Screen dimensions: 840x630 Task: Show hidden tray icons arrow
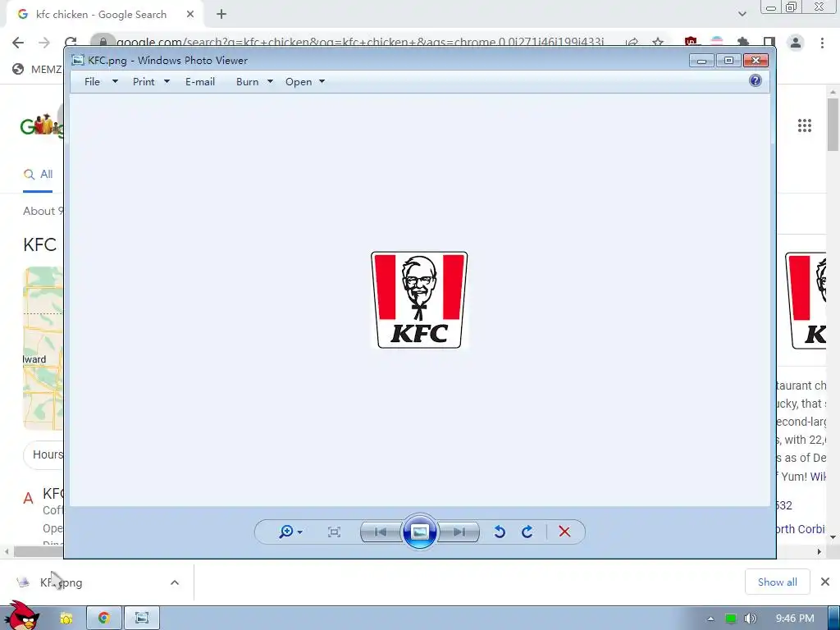coord(711,619)
